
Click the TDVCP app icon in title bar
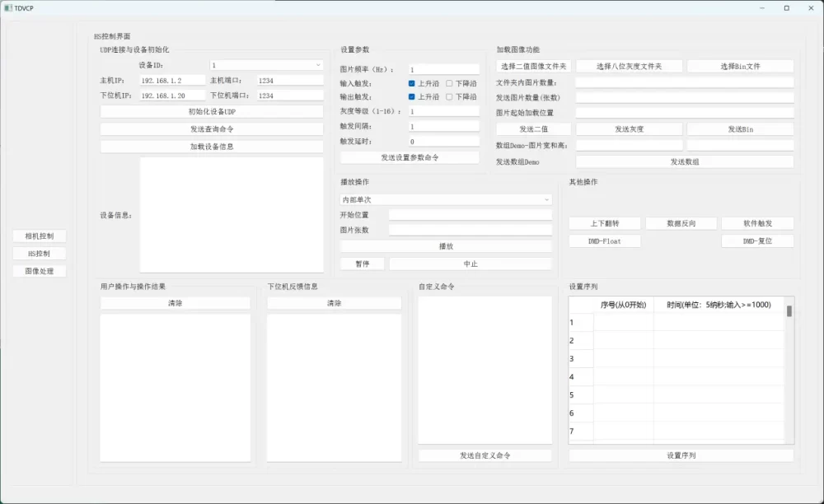[x=7, y=7]
